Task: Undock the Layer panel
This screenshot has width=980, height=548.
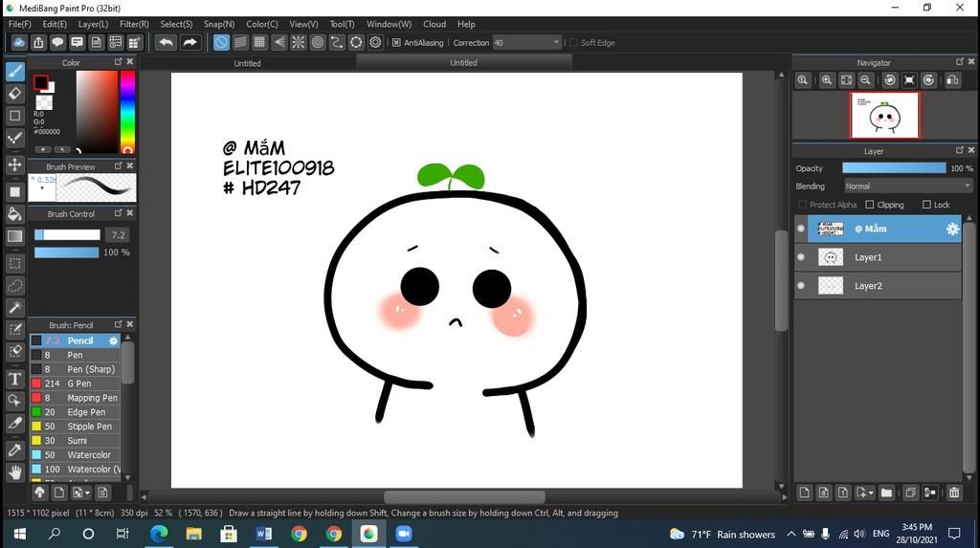Action: [959, 150]
